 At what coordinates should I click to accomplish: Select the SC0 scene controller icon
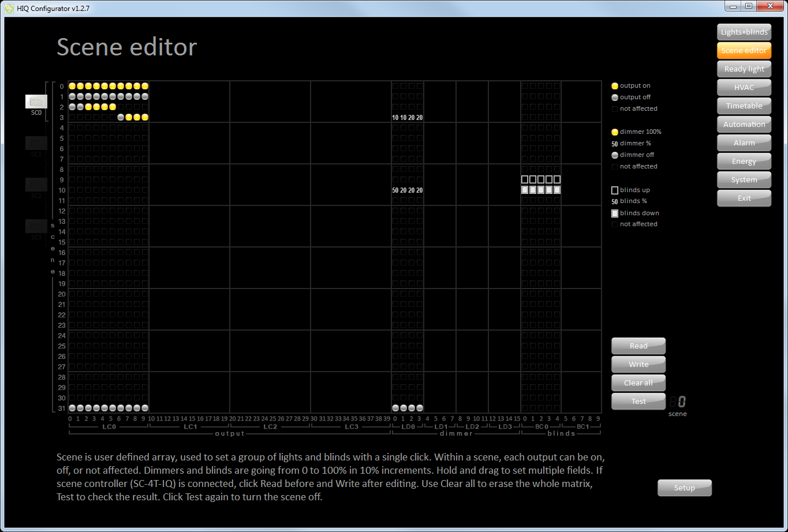pyautogui.click(x=36, y=102)
